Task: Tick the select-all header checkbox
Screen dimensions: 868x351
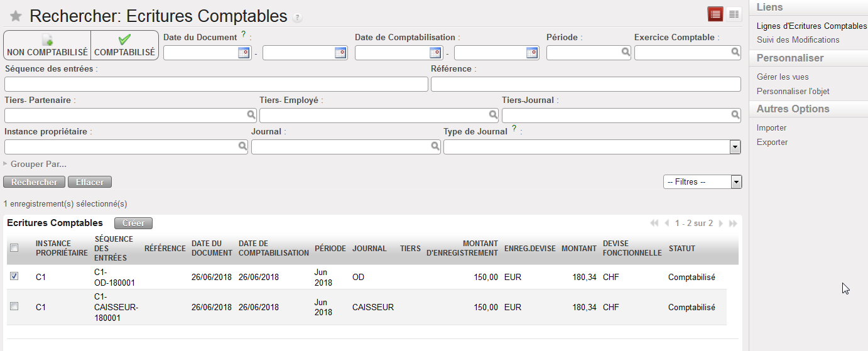Action: (x=14, y=248)
